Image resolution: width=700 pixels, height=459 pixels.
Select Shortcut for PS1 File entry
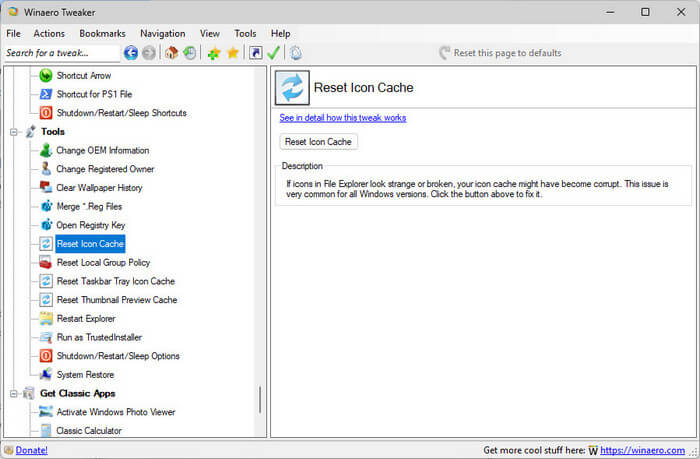pyautogui.click(x=94, y=94)
